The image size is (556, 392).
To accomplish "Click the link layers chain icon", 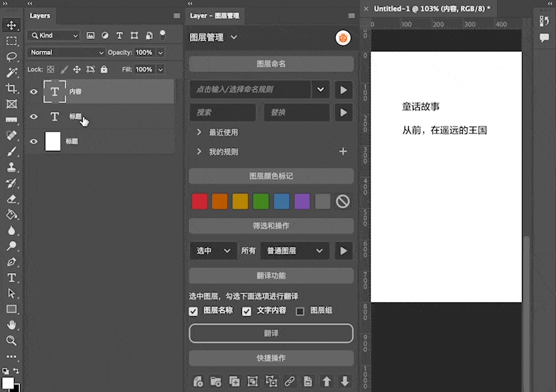I will [x=290, y=382].
